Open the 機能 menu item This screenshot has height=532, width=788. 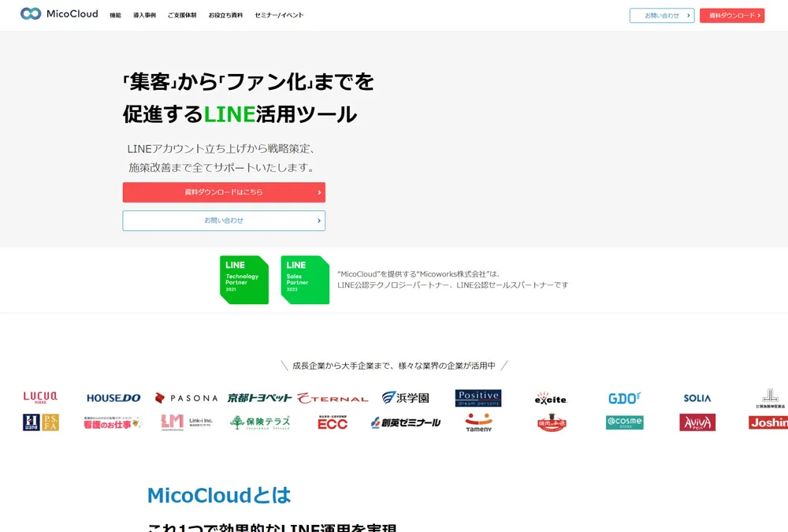coord(115,15)
